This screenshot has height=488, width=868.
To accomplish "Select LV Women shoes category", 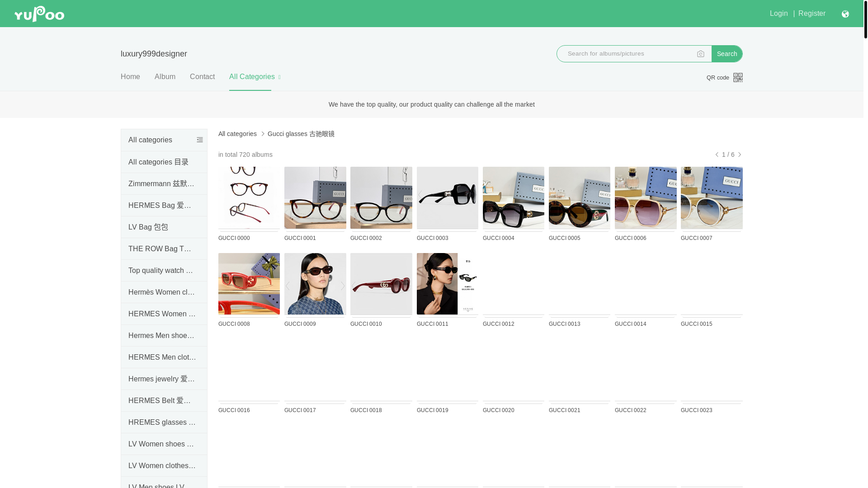I will click(x=164, y=444).
